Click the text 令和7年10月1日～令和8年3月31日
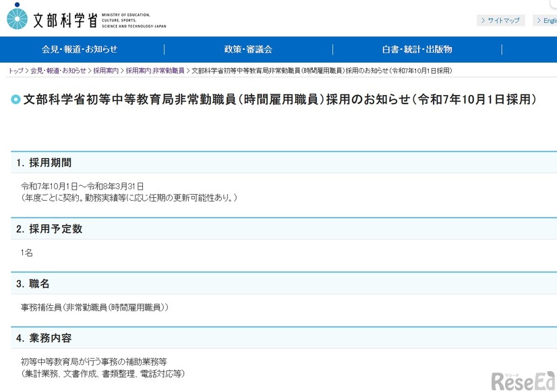The height and width of the screenshot is (392, 557). point(82,187)
